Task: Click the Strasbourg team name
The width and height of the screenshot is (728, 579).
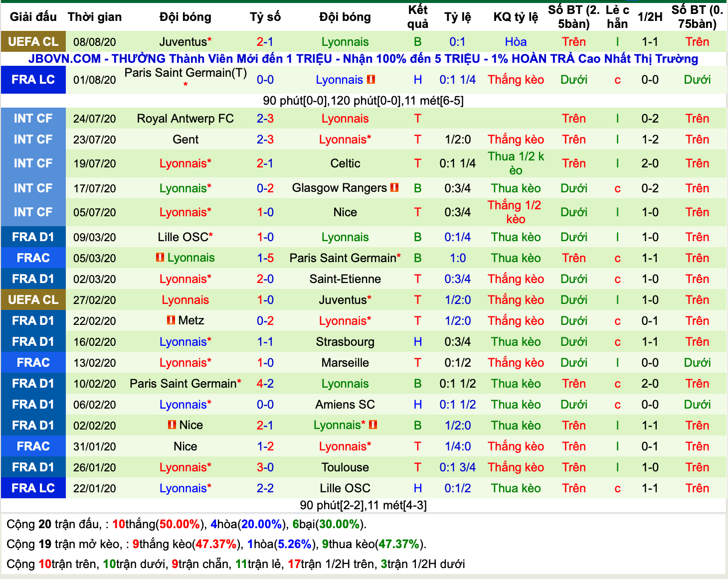Action: click(345, 342)
